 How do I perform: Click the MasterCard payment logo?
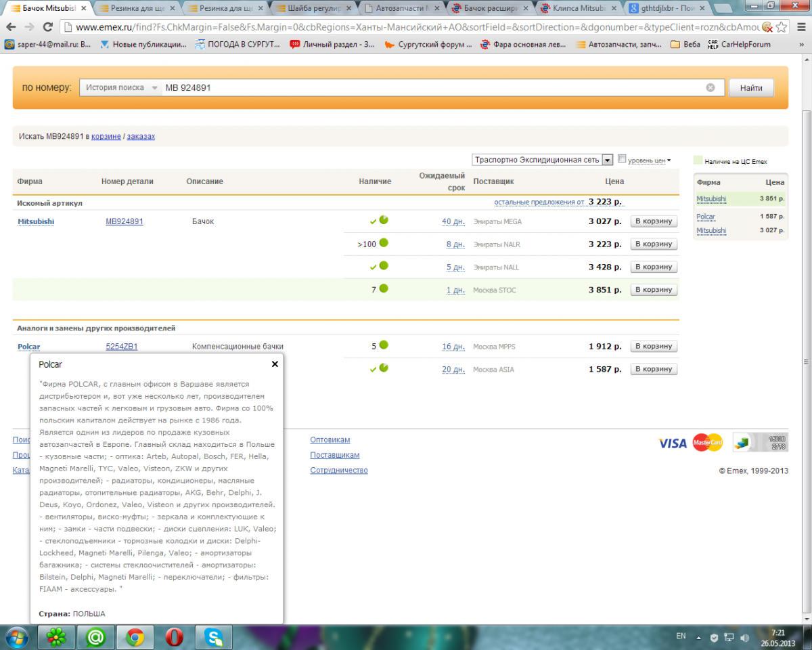pyautogui.click(x=708, y=443)
